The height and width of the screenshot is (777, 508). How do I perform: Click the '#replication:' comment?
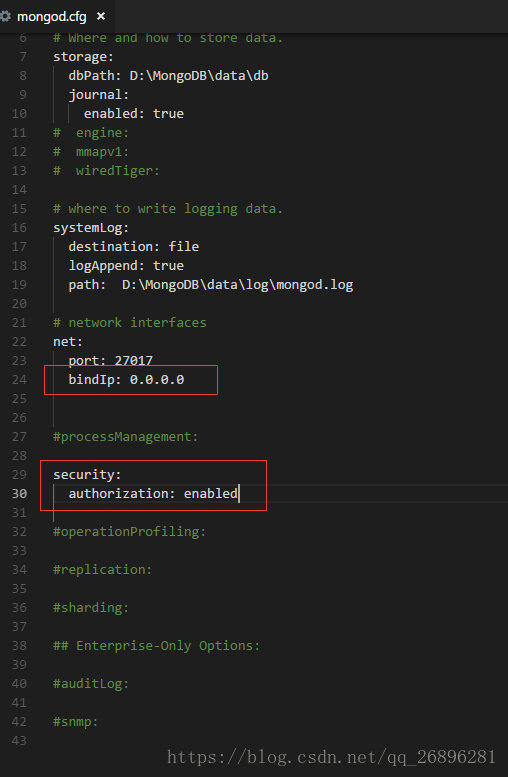(x=103, y=569)
